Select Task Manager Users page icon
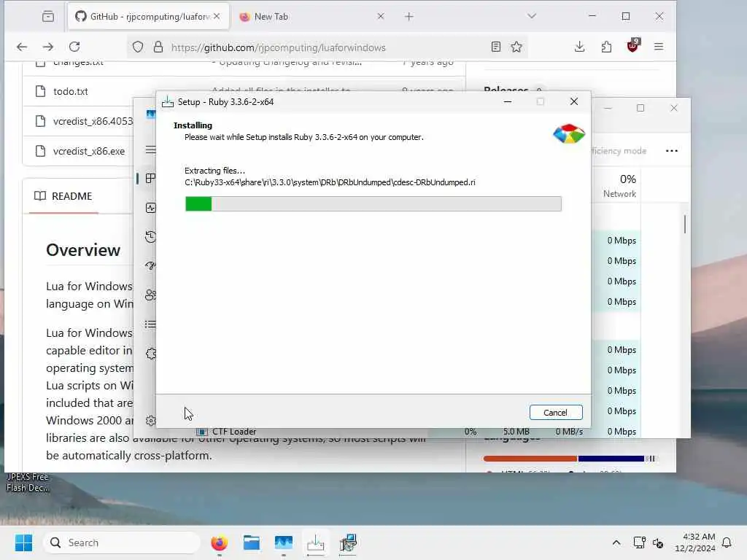 (150, 295)
